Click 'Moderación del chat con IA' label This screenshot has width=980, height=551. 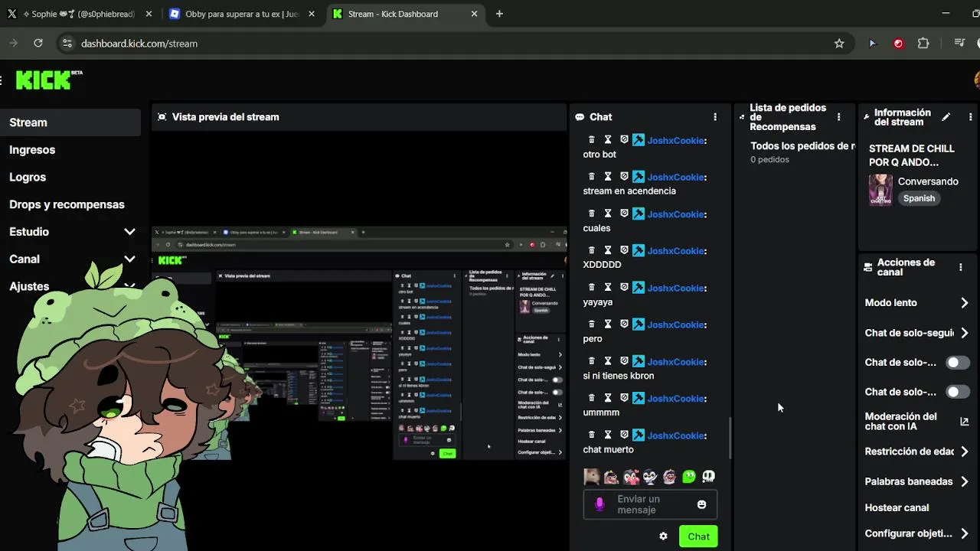[900, 421]
